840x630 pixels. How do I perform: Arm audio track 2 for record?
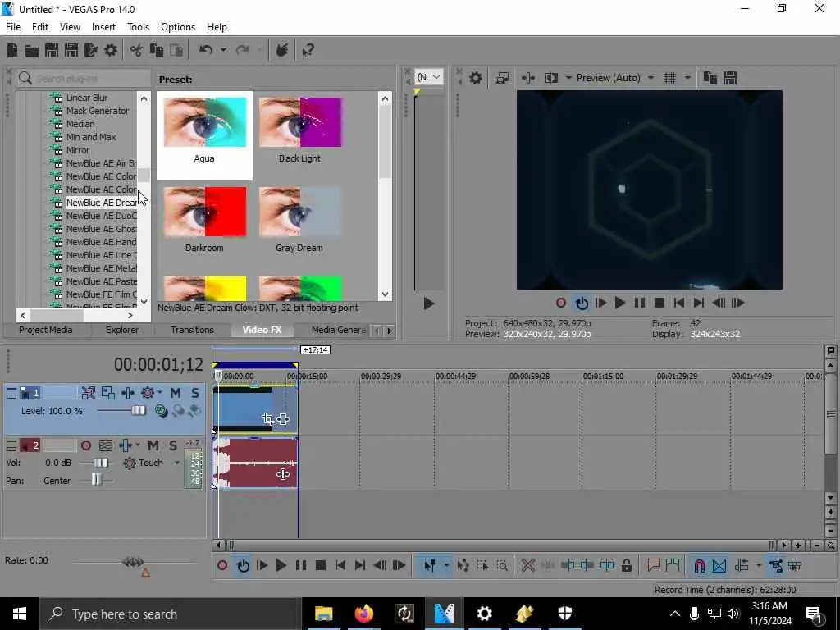coord(85,445)
